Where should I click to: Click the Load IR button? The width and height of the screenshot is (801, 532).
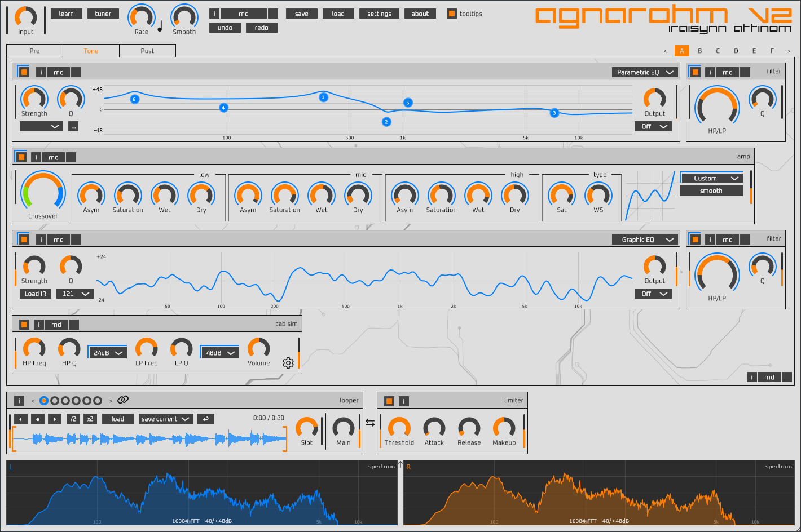[x=36, y=294]
